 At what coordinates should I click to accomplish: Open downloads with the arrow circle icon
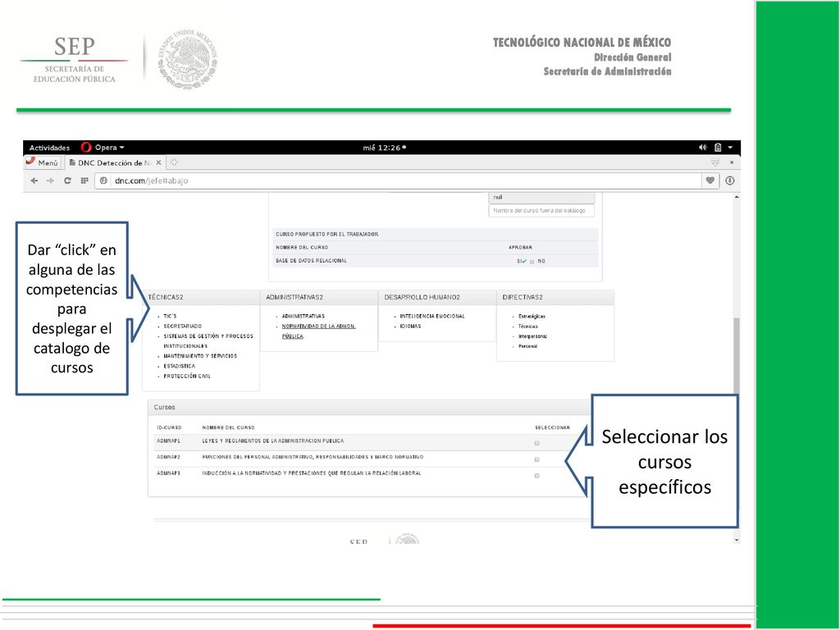(x=729, y=181)
